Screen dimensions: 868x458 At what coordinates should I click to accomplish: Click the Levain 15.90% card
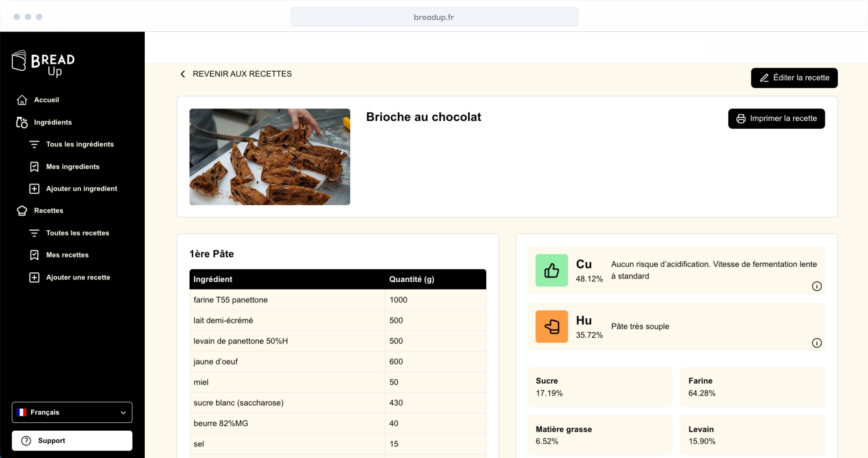752,435
